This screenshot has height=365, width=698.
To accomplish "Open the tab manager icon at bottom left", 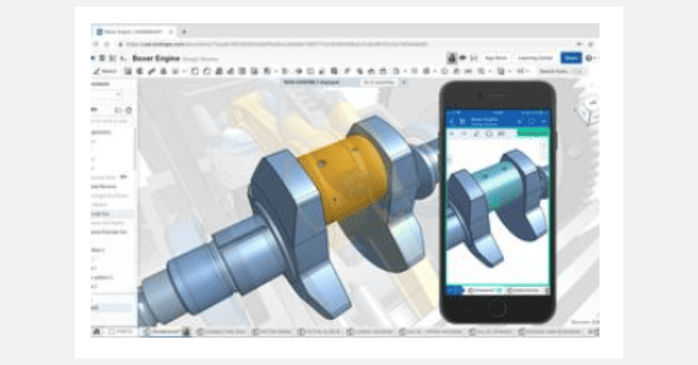I will point(97,332).
